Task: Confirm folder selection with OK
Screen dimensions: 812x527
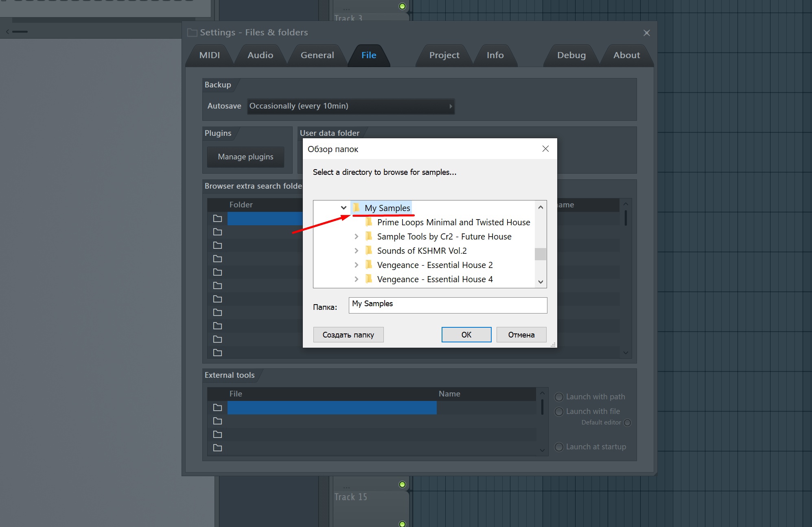Action: [x=466, y=335]
